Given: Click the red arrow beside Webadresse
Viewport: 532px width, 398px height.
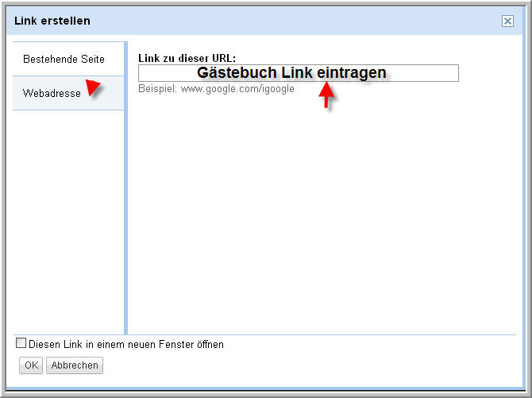Looking at the screenshot, I should pyautogui.click(x=93, y=87).
